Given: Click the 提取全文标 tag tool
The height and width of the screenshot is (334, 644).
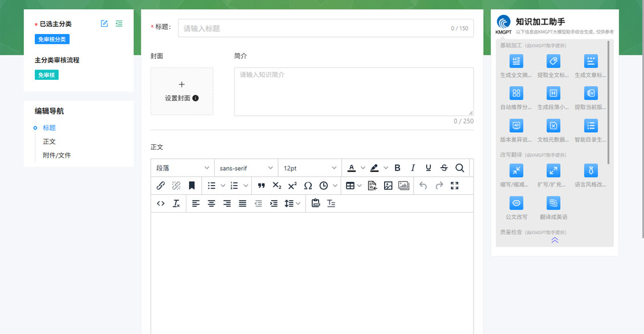Looking at the screenshot, I should pos(553,66).
